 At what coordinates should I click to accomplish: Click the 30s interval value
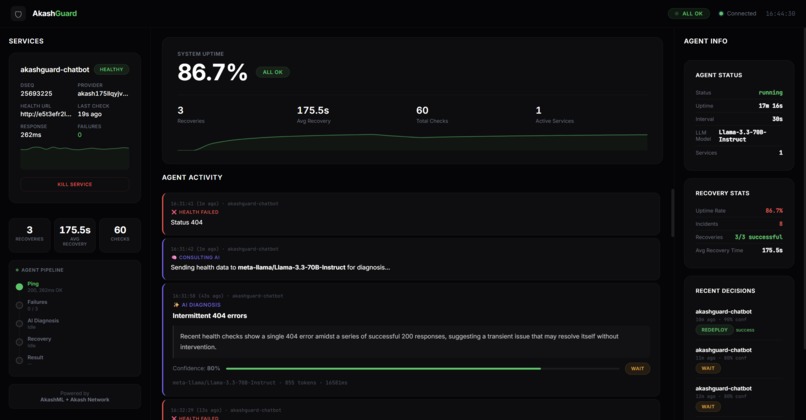(x=777, y=119)
